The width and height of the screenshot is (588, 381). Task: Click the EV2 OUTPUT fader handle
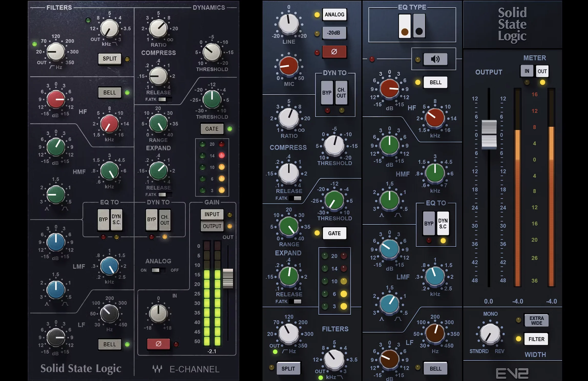(489, 134)
